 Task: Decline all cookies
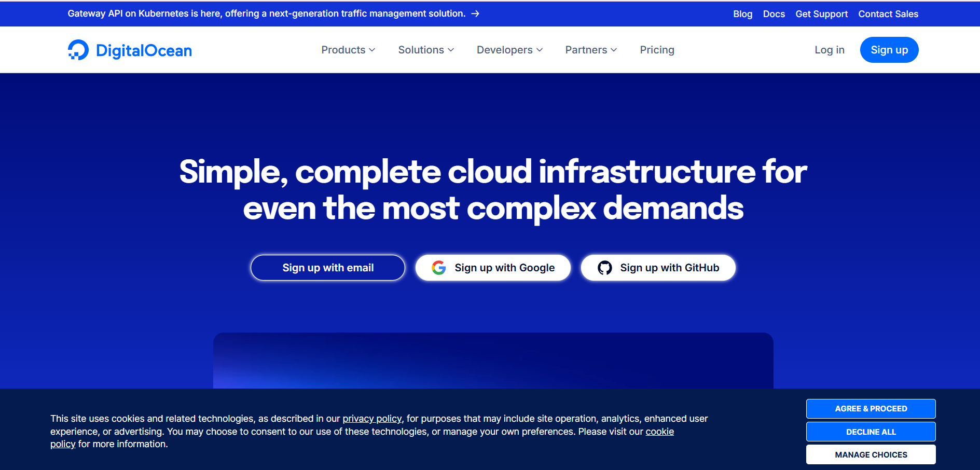coord(871,432)
